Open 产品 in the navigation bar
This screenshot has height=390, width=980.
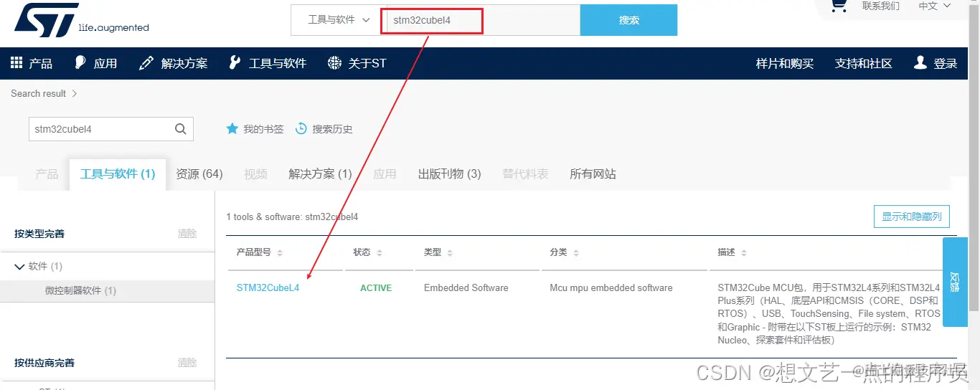coord(41,64)
